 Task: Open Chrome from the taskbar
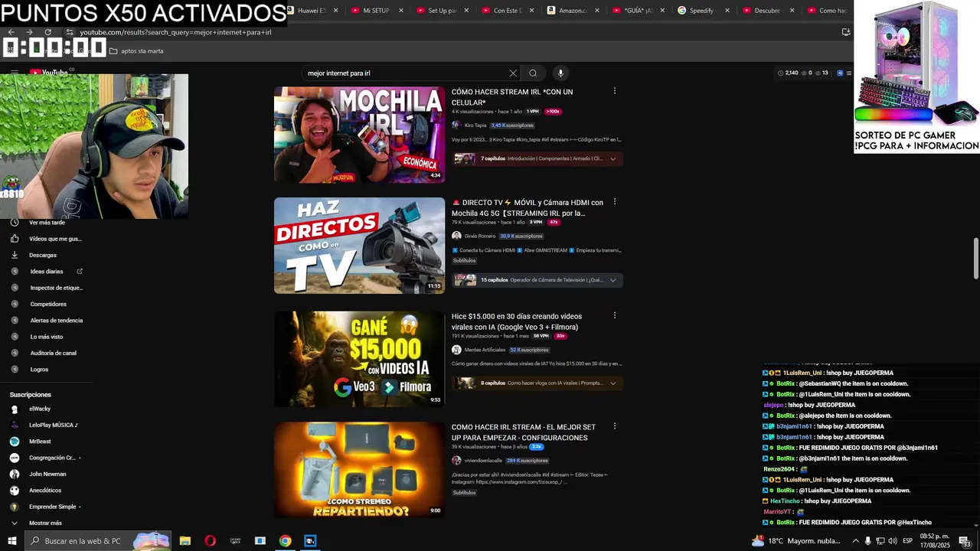point(285,541)
